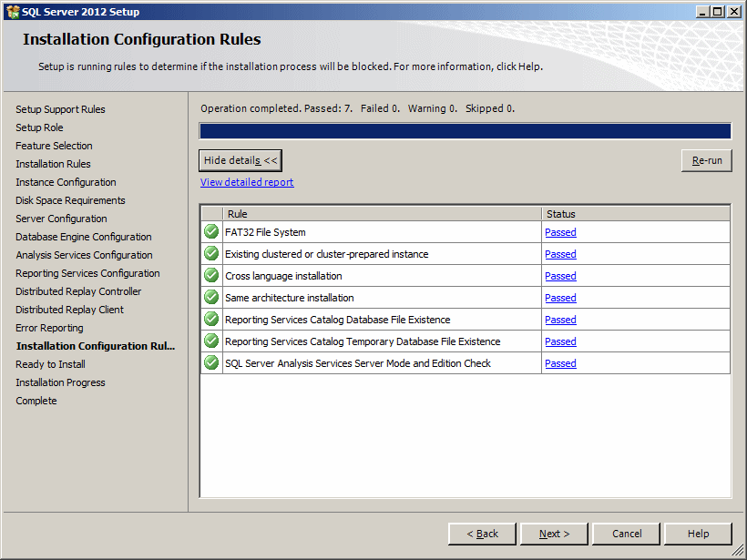747x560 pixels.
Task: Open Help for this setup page
Action: 698,534
